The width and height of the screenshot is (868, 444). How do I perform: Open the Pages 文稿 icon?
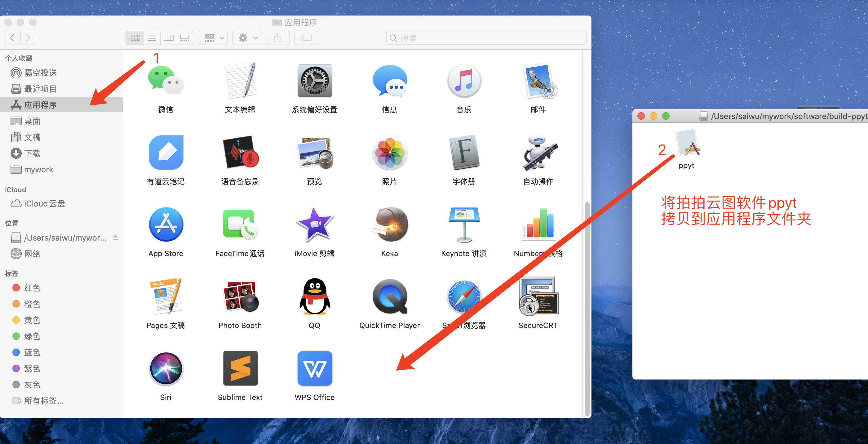(166, 296)
